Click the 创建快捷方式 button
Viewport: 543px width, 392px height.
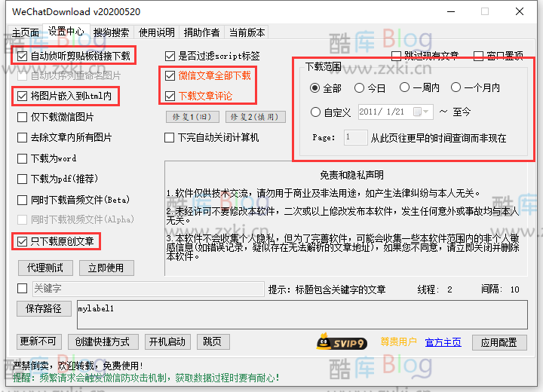tap(103, 341)
